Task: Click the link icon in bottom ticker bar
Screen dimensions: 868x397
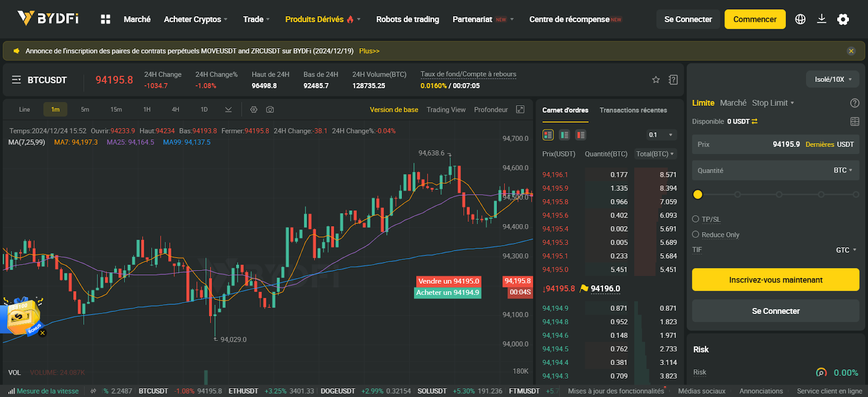Action: (93, 391)
